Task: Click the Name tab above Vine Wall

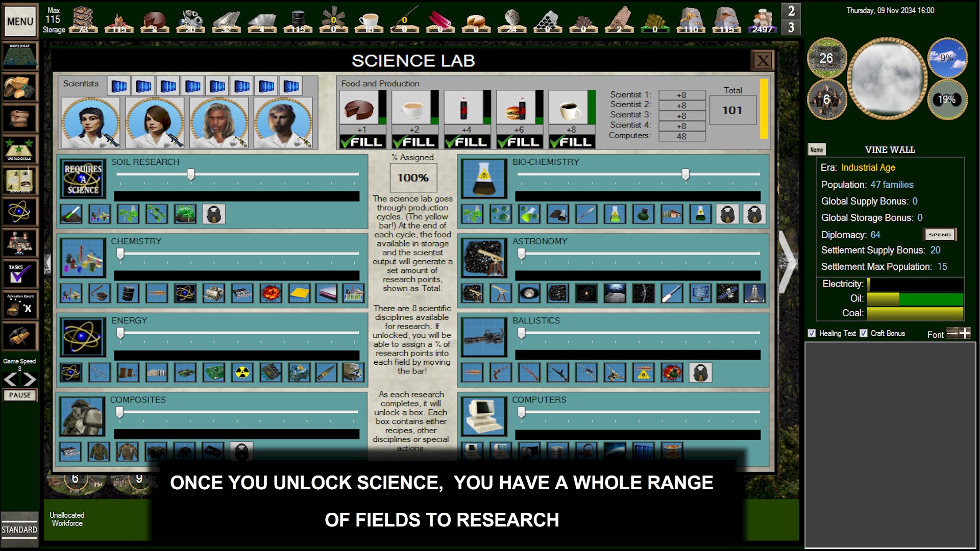Action: click(816, 149)
